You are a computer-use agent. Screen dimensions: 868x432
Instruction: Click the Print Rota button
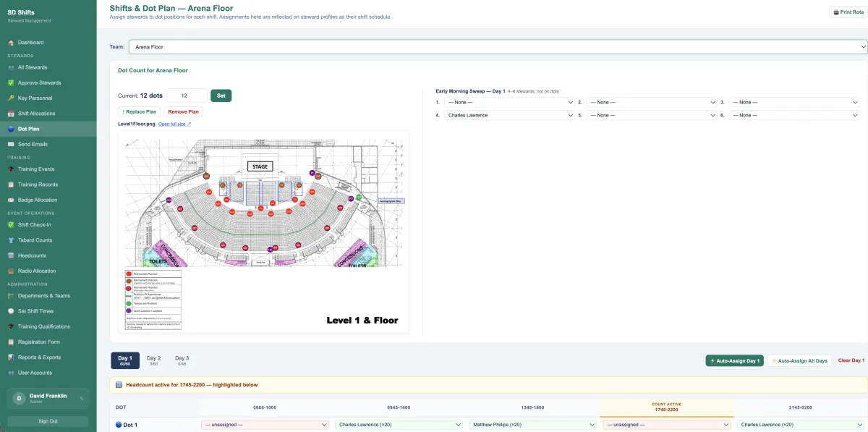coord(848,12)
